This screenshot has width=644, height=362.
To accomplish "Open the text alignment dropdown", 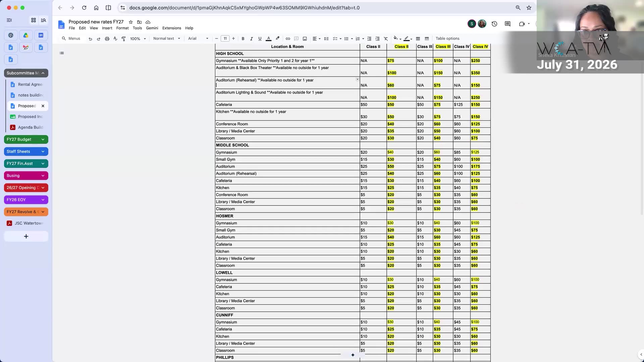I will pos(316,39).
